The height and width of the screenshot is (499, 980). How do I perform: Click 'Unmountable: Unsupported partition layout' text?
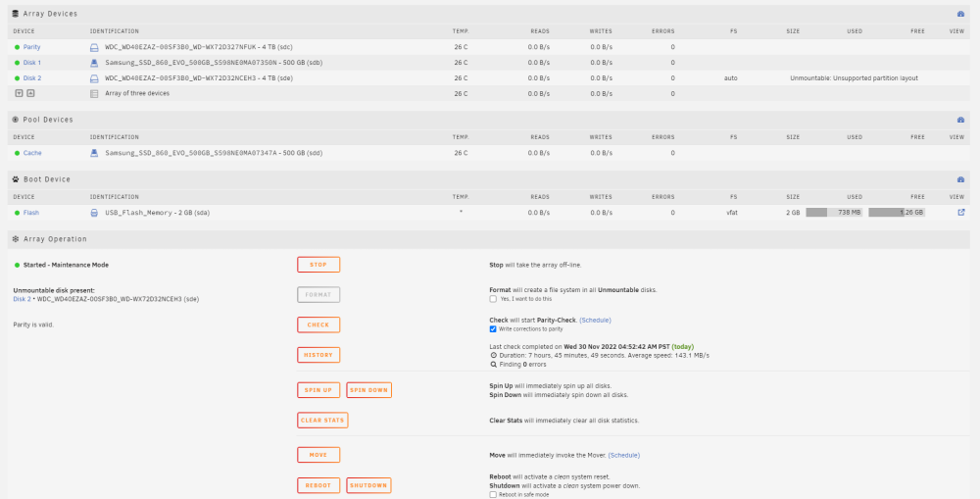[854, 78]
